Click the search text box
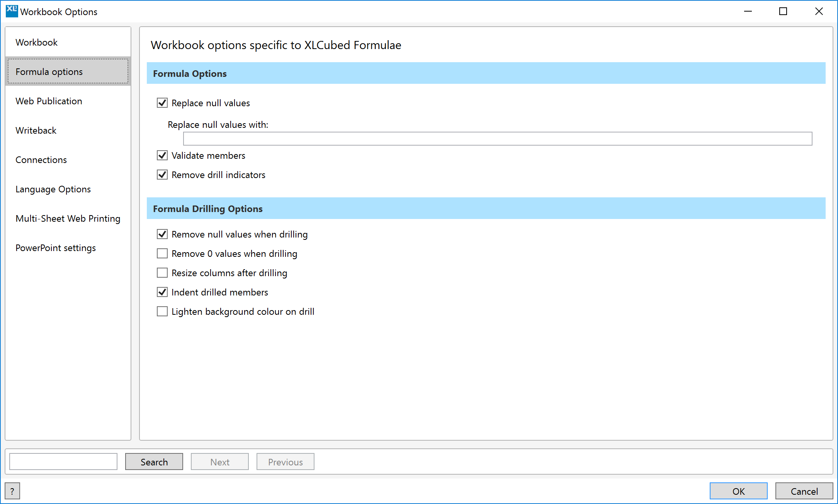838x504 pixels. [63, 462]
